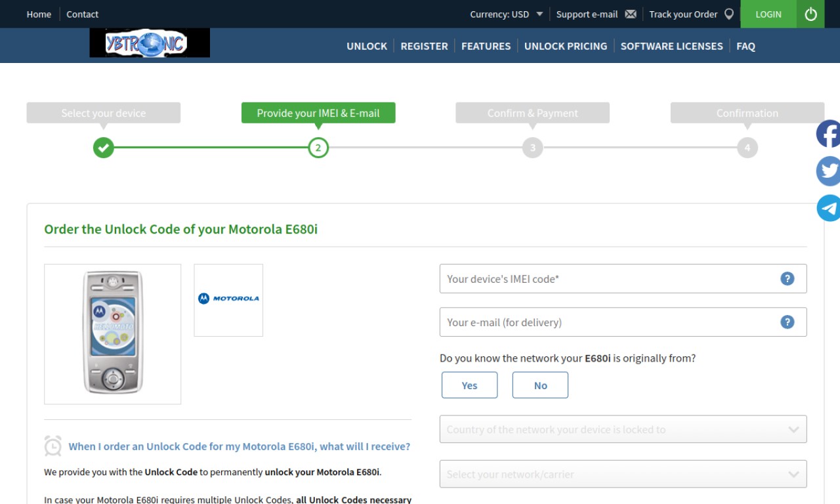Click the step 3 circle indicator
Viewport: 840px width, 504px height.
click(x=532, y=148)
